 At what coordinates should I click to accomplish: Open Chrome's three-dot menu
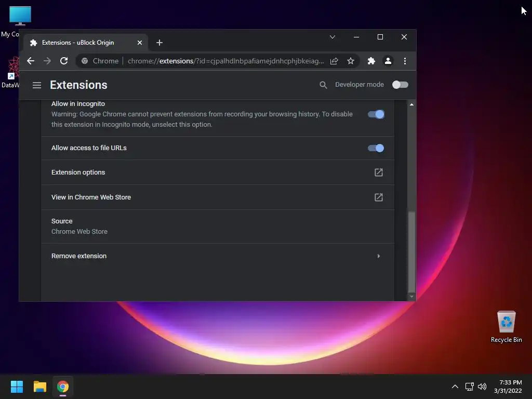point(405,61)
